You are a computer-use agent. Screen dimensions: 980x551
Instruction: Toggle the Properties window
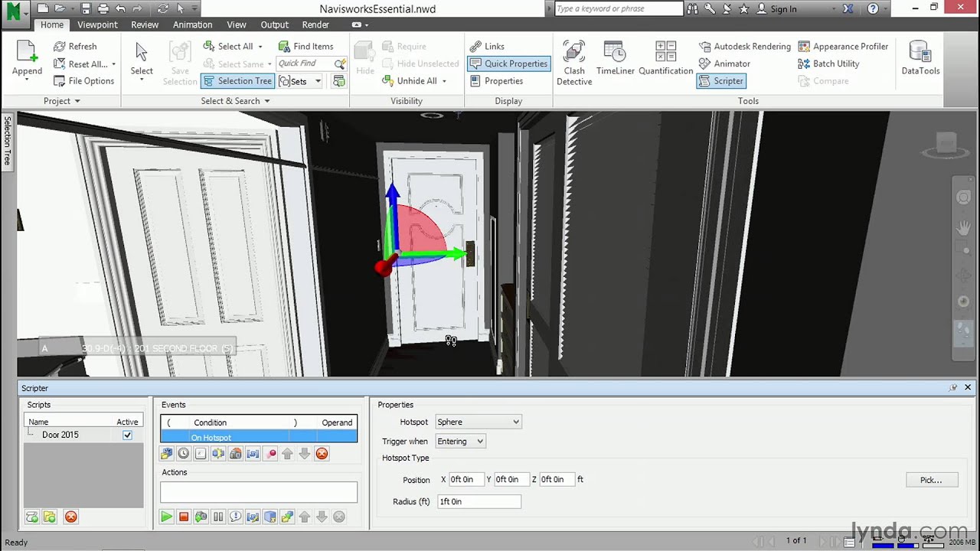coord(496,81)
